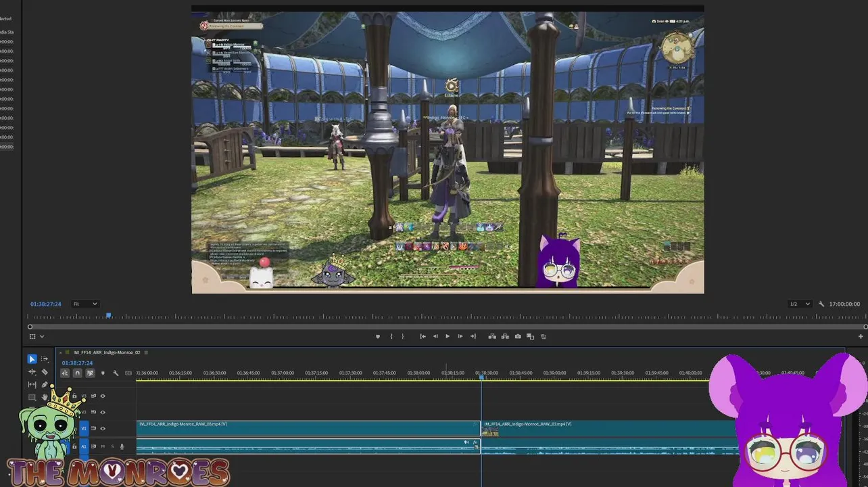This screenshot has width=868, height=487.
Task: Toggle insert sequences as nests
Action: coord(65,373)
